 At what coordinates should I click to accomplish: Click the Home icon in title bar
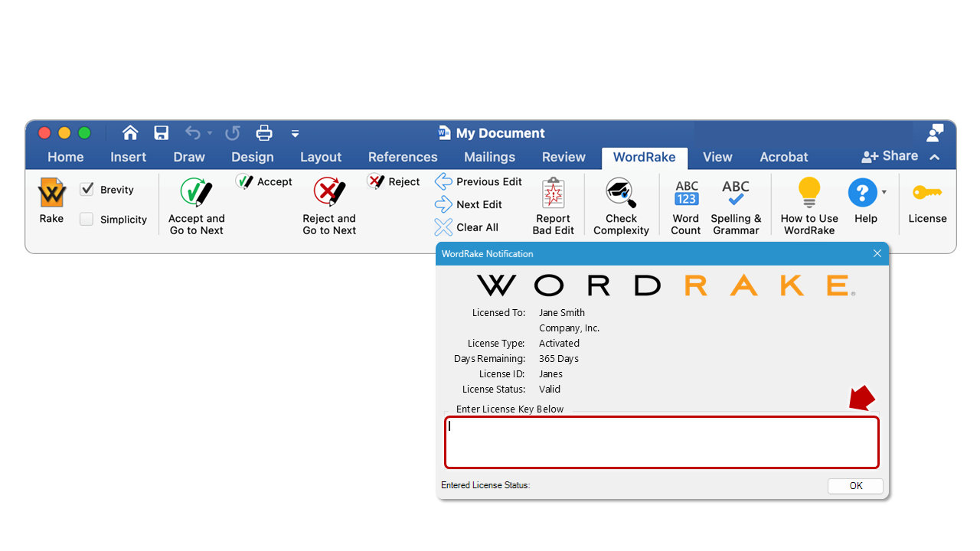coord(130,133)
